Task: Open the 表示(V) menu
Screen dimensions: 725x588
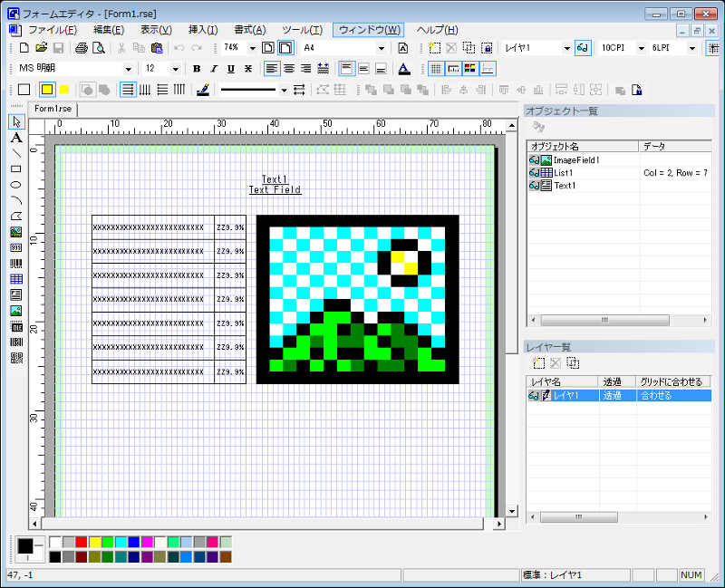Action: 156,30
